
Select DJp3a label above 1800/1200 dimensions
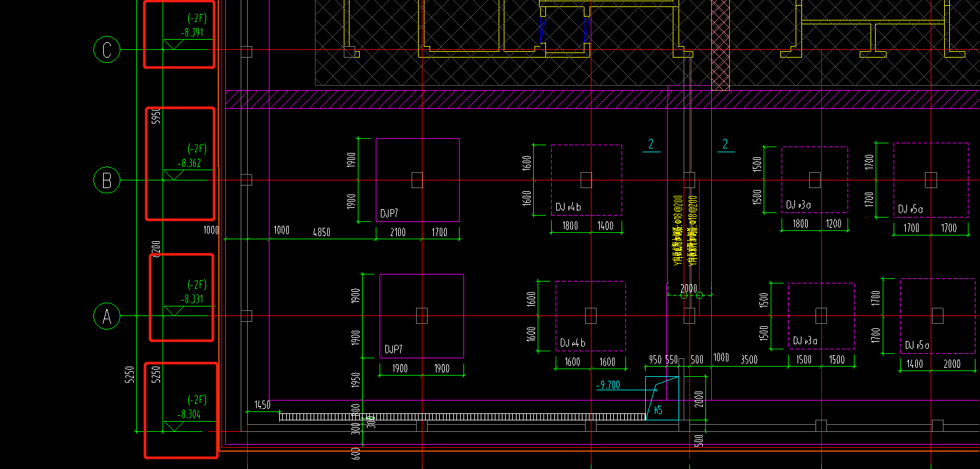point(799,205)
